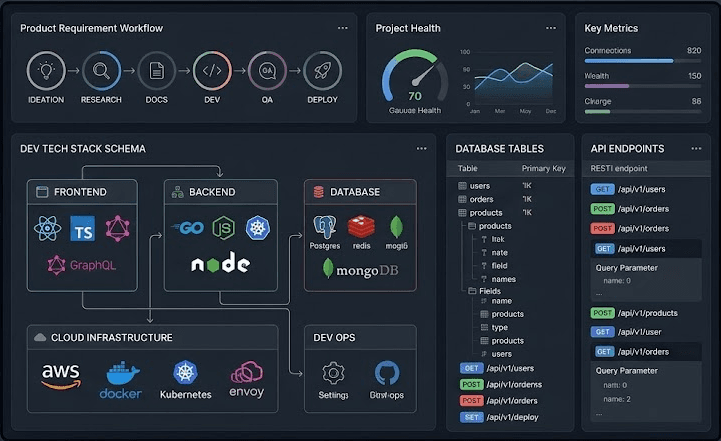Screen dimensions: 721x441
Task: Click the Connections value 820
Action: (x=694, y=51)
